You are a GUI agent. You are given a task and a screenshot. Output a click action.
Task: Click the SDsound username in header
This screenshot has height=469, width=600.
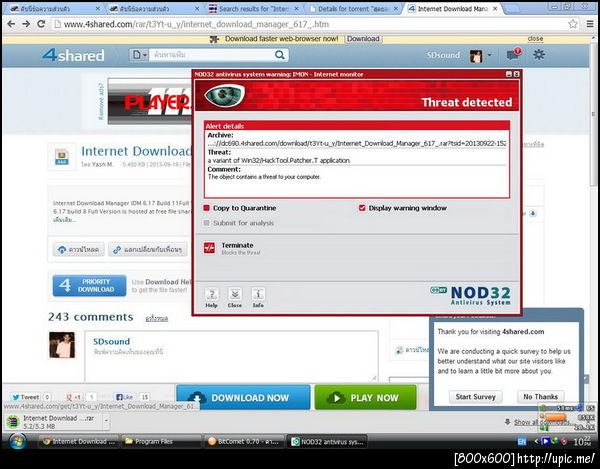tap(443, 55)
